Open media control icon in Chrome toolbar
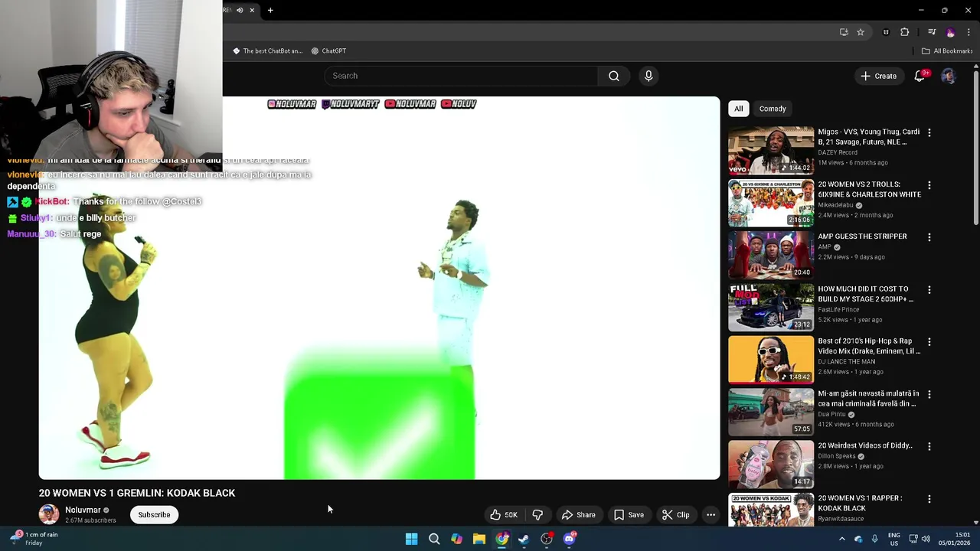 point(932,32)
